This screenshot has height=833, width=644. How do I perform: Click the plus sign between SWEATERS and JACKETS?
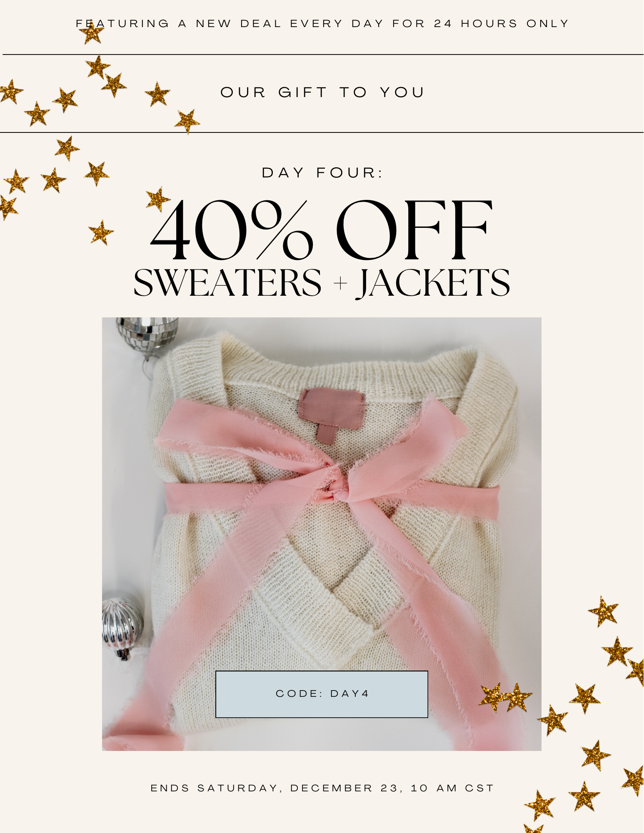click(x=340, y=283)
